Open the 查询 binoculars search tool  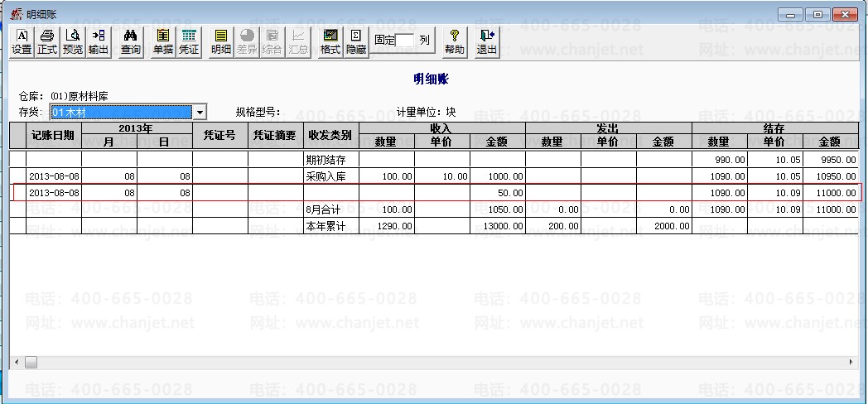point(131,42)
